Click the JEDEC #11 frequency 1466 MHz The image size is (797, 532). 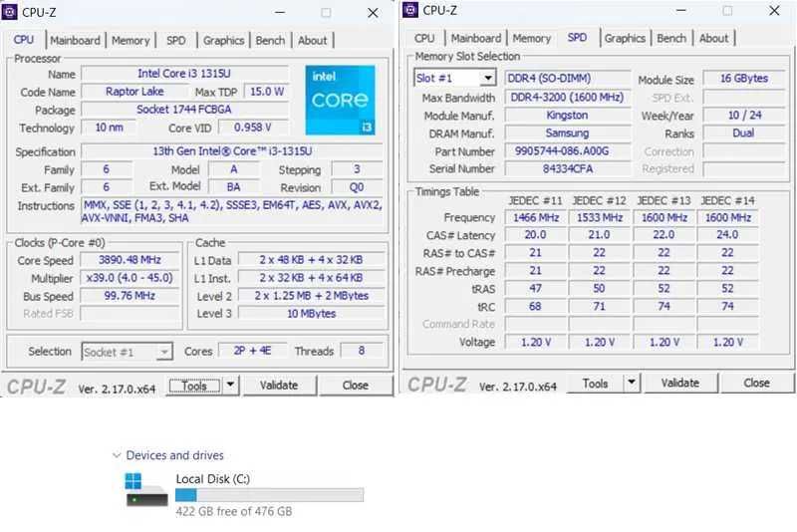pos(536,218)
